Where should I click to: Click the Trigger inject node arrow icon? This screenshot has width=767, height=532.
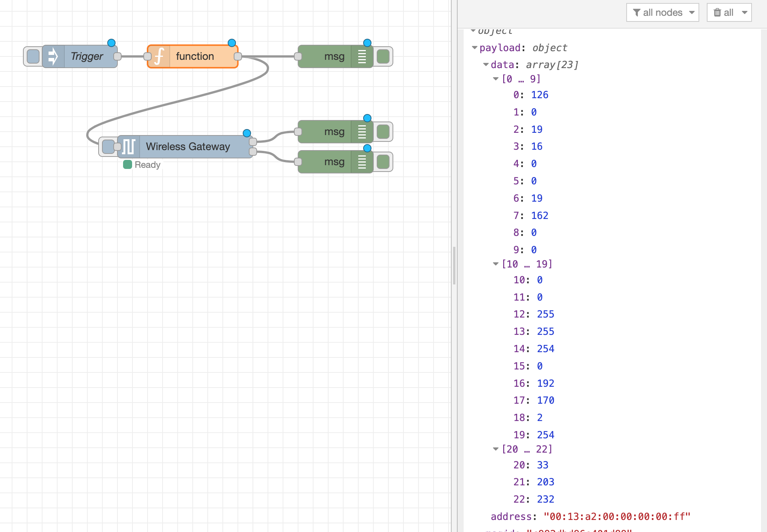click(53, 56)
